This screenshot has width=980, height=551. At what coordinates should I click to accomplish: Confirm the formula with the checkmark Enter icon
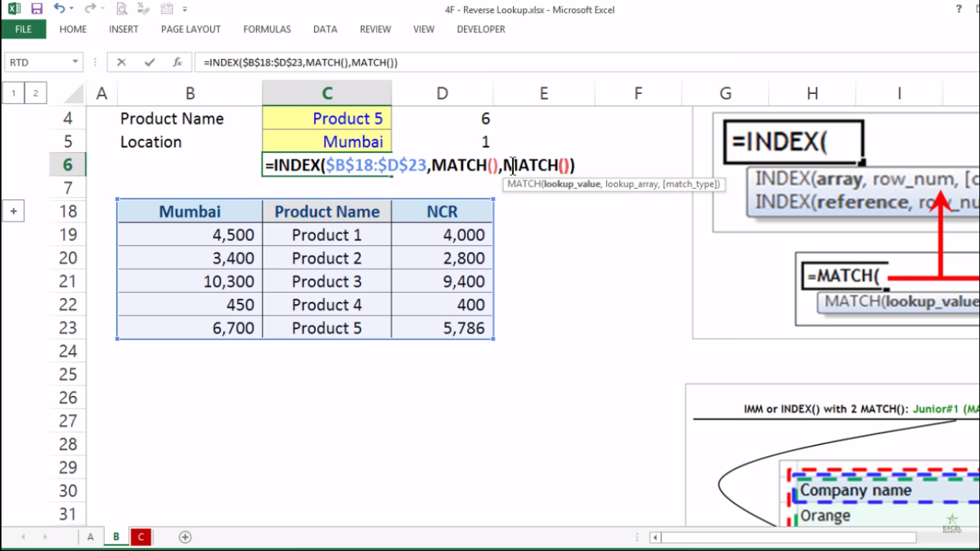[x=149, y=62]
